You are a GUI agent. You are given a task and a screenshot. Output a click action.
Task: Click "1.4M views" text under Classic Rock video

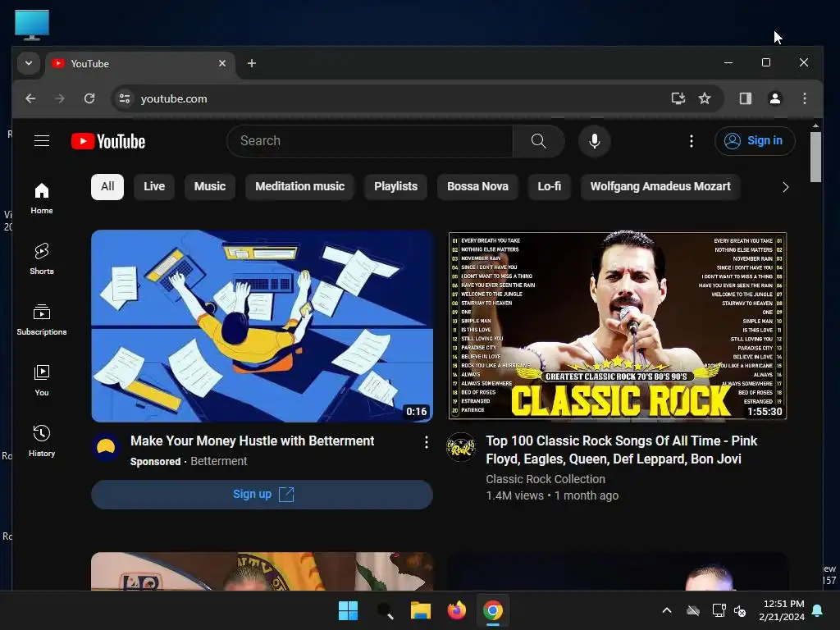515,496
